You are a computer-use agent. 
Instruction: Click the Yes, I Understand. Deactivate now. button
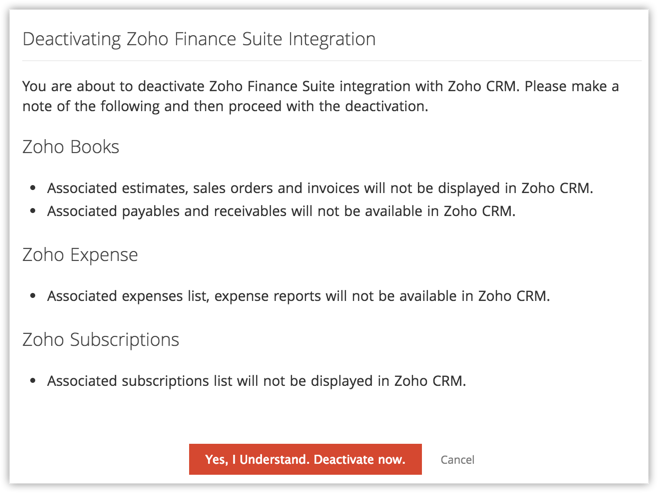pyautogui.click(x=305, y=460)
